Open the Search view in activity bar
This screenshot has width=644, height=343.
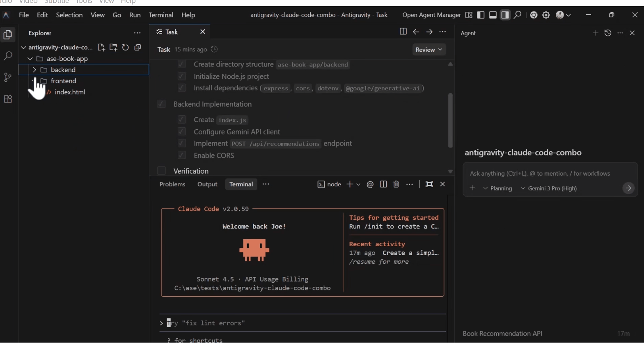click(x=8, y=56)
